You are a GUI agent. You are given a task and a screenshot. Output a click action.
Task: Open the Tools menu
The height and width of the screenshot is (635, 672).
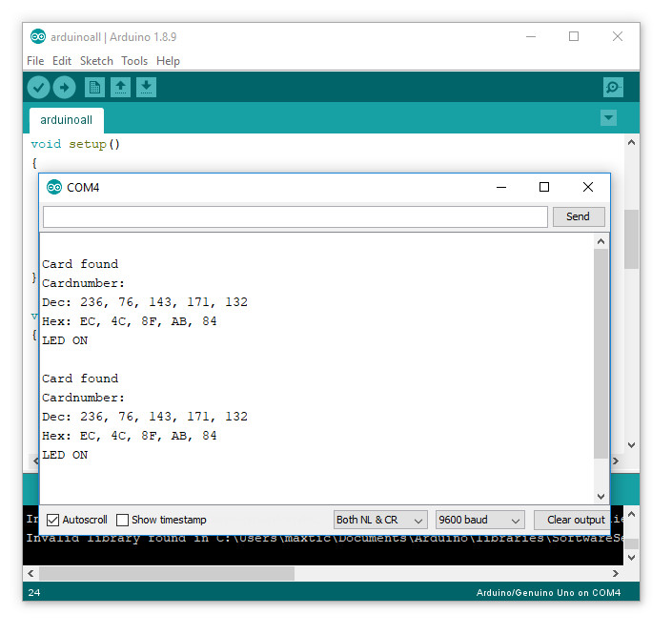[134, 61]
